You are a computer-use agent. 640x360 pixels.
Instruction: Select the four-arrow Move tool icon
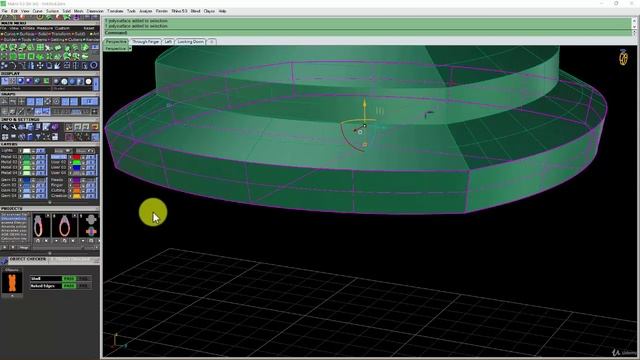point(40,66)
